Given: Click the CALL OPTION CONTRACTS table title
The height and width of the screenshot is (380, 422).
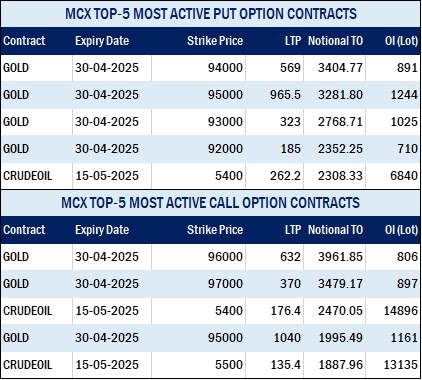Looking at the screenshot, I should coord(211,203).
